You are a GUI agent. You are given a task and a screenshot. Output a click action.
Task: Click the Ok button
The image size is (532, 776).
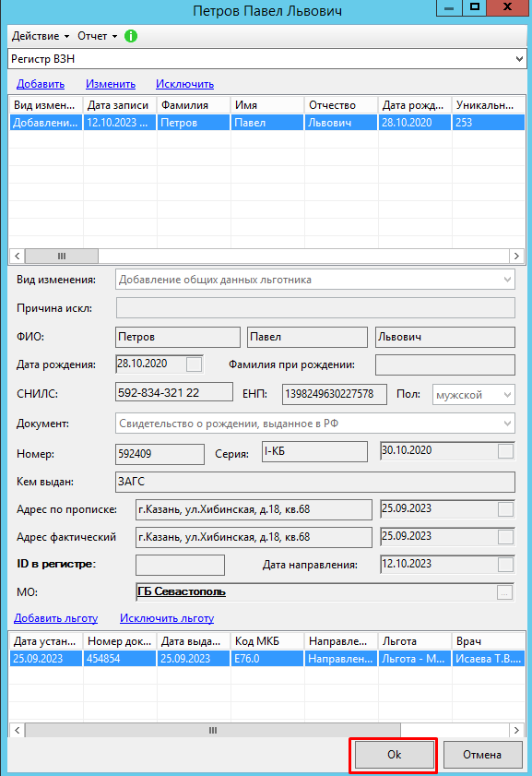pos(394,755)
